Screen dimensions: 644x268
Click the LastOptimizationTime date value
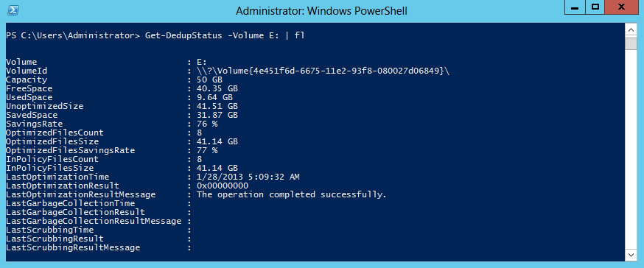click(x=248, y=177)
